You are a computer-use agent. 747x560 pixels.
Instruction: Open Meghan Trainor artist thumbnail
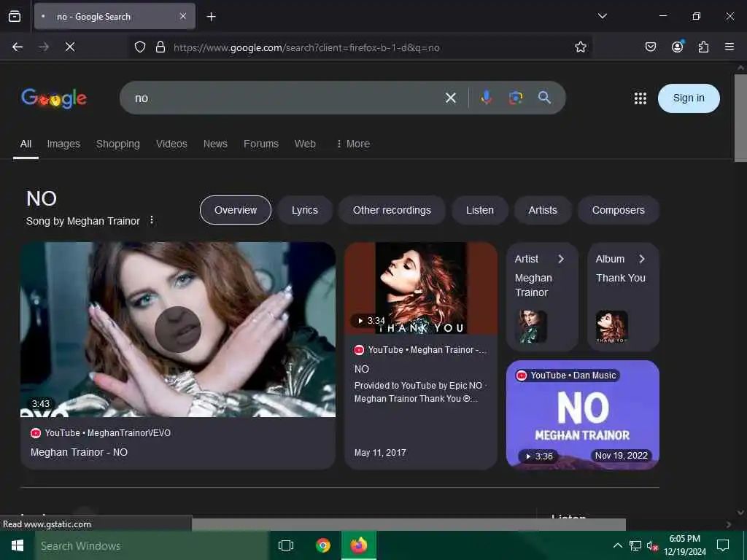tap(531, 327)
